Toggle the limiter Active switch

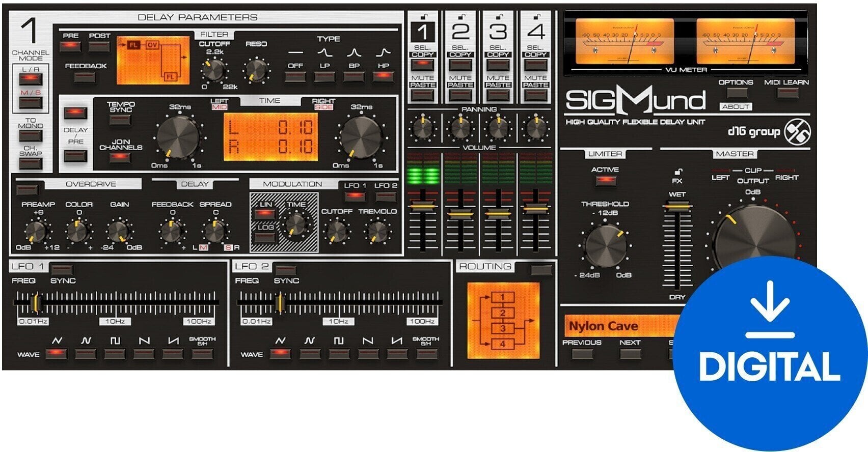tap(605, 180)
